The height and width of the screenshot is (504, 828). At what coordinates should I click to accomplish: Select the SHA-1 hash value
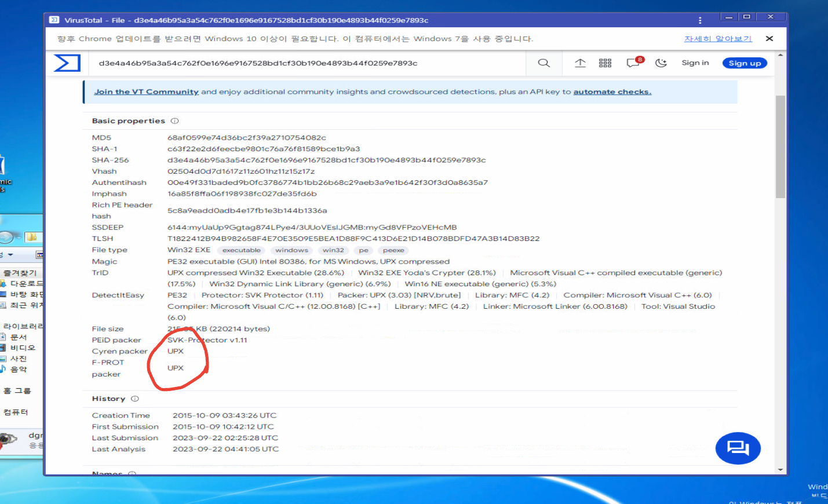pyautogui.click(x=264, y=149)
